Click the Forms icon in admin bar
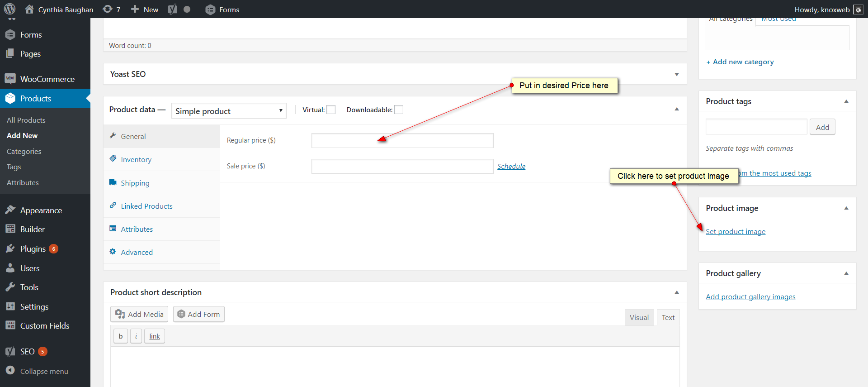 (x=210, y=10)
